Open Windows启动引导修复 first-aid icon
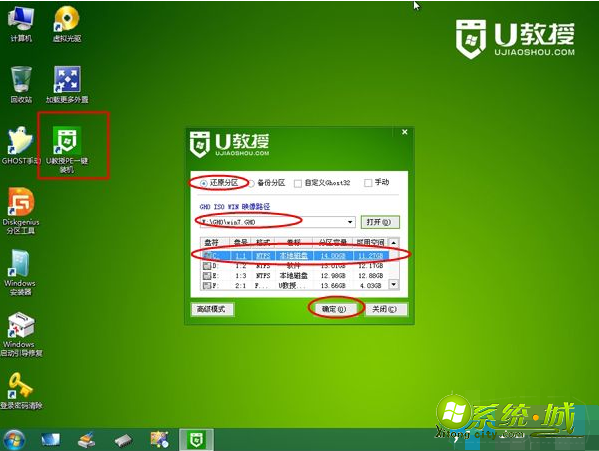 [21, 335]
